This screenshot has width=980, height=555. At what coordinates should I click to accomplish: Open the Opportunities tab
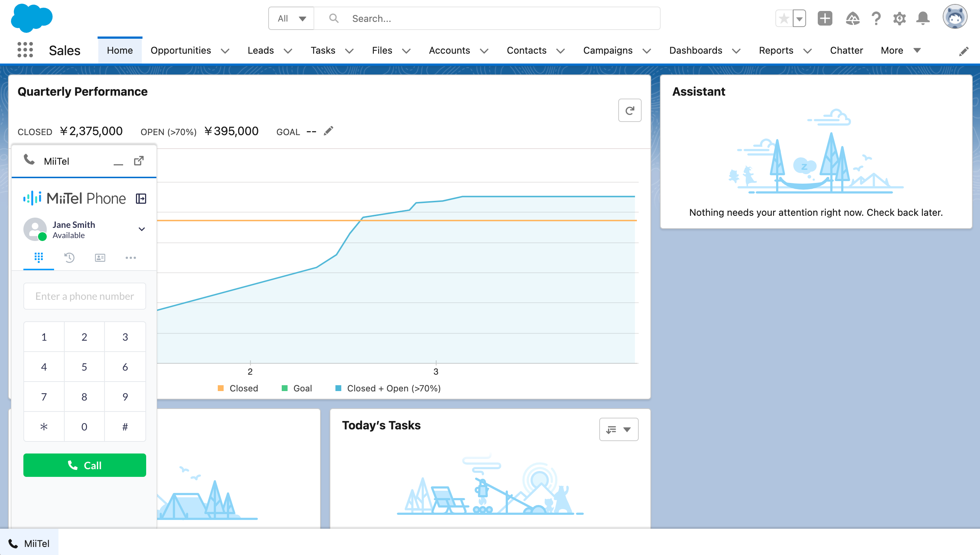[x=181, y=50]
